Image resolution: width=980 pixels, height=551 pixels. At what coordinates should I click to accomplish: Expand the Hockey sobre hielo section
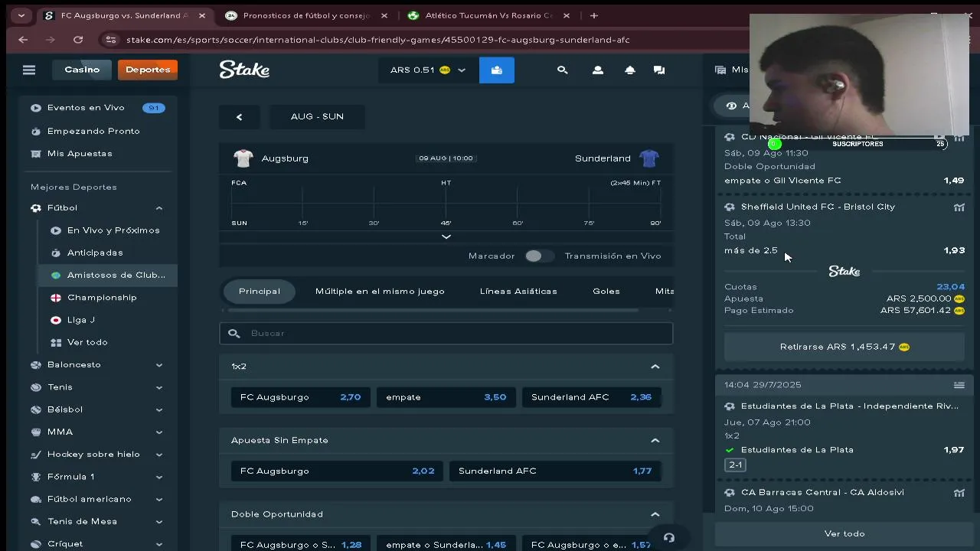point(159,455)
